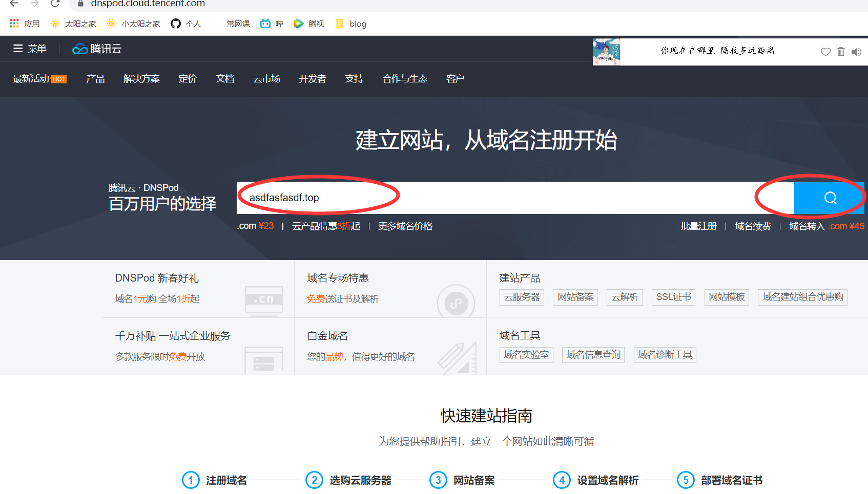Open the 域名信息查询 tool
The width and height of the screenshot is (868, 494).
(593, 355)
